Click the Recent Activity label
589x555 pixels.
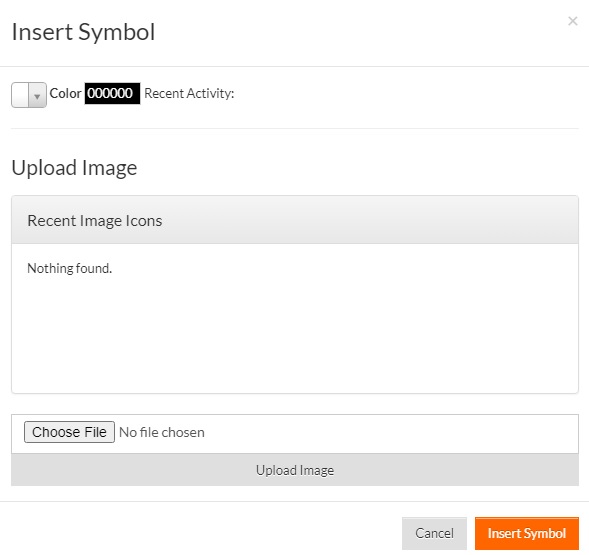tap(189, 93)
